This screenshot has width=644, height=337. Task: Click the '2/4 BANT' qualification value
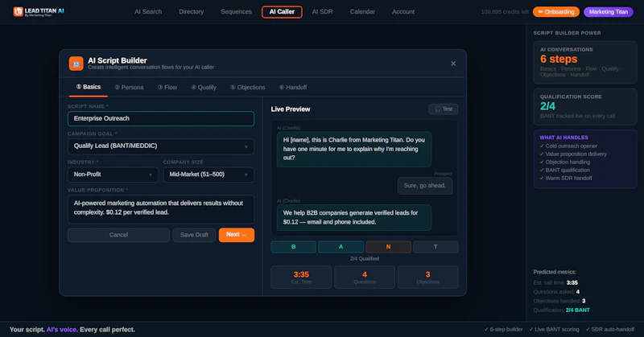[577, 310]
